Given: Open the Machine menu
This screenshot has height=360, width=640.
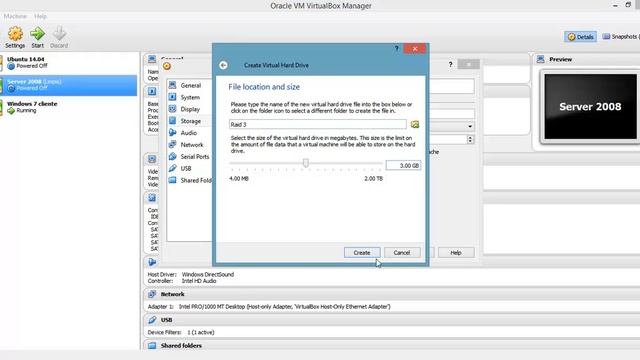Looking at the screenshot, I should coord(15,16).
